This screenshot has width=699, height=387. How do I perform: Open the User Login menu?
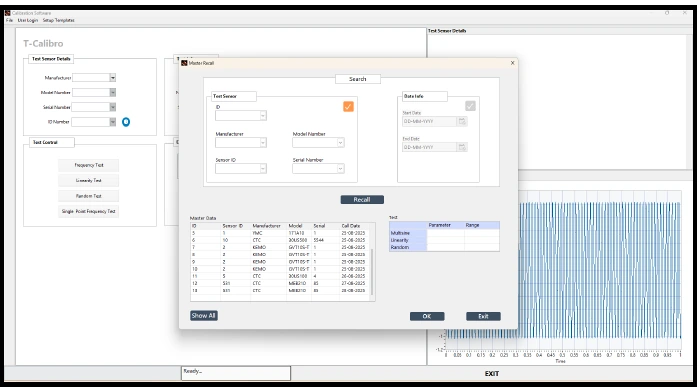click(x=28, y=21)
